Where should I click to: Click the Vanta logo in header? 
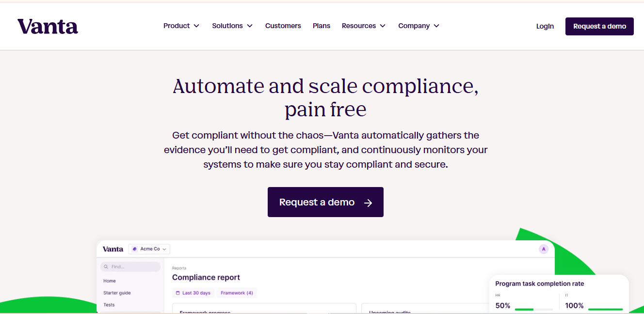[48, 26]
